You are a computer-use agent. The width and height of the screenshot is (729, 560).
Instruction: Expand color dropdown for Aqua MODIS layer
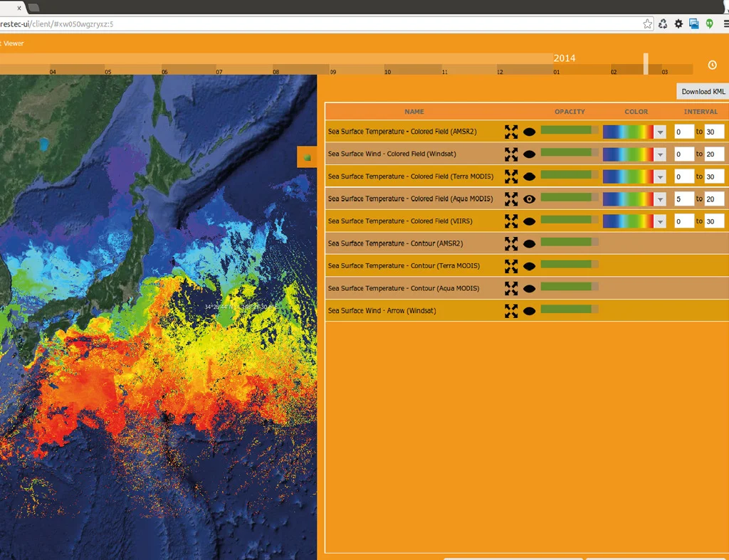click(x=660, y=199)
